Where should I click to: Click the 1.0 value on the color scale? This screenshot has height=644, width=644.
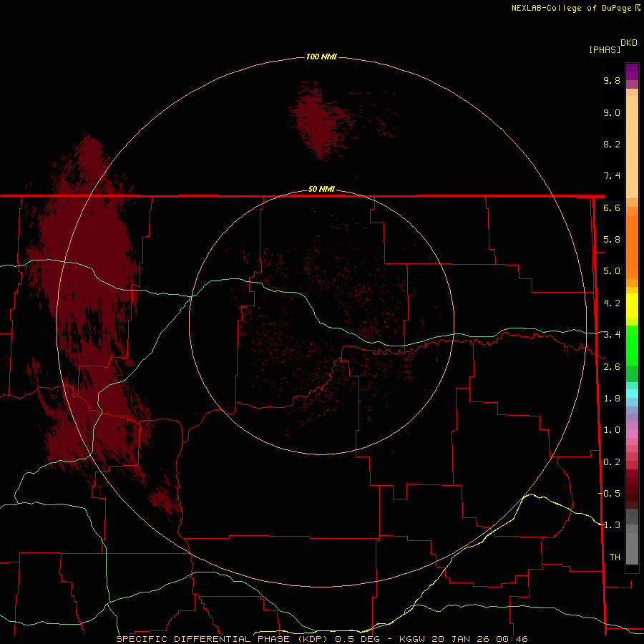pos(612,430)
